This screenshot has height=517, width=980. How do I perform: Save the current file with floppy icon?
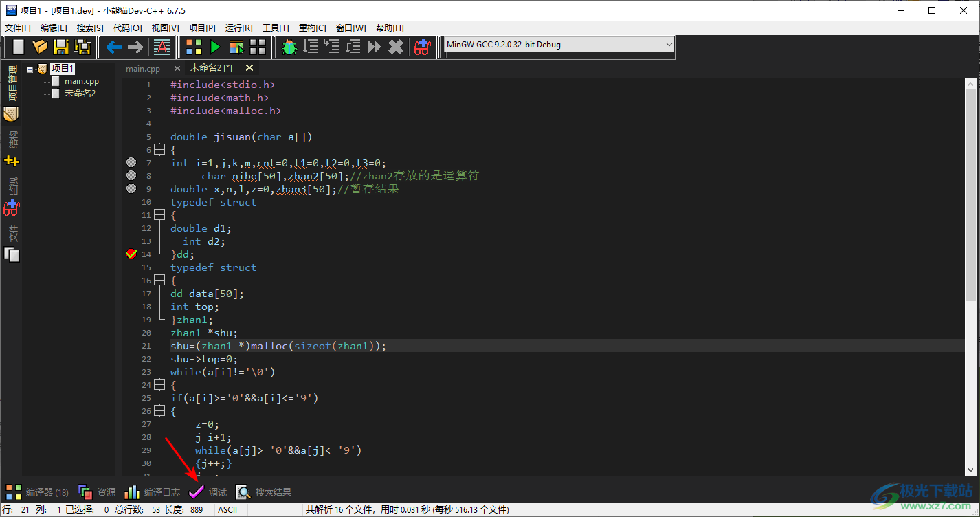[61, 47]
